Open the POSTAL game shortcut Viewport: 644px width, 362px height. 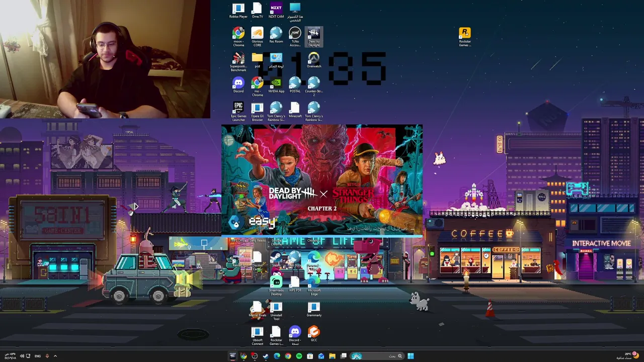tap(295, 85)
